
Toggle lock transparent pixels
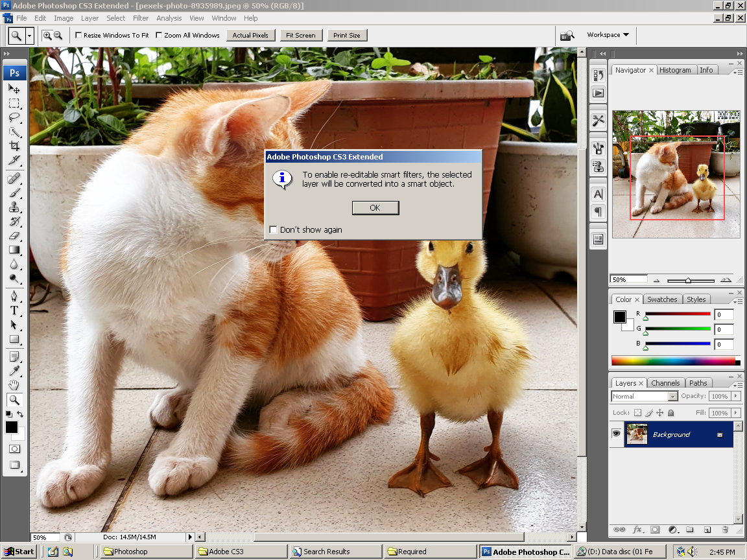tap(637, 413)
